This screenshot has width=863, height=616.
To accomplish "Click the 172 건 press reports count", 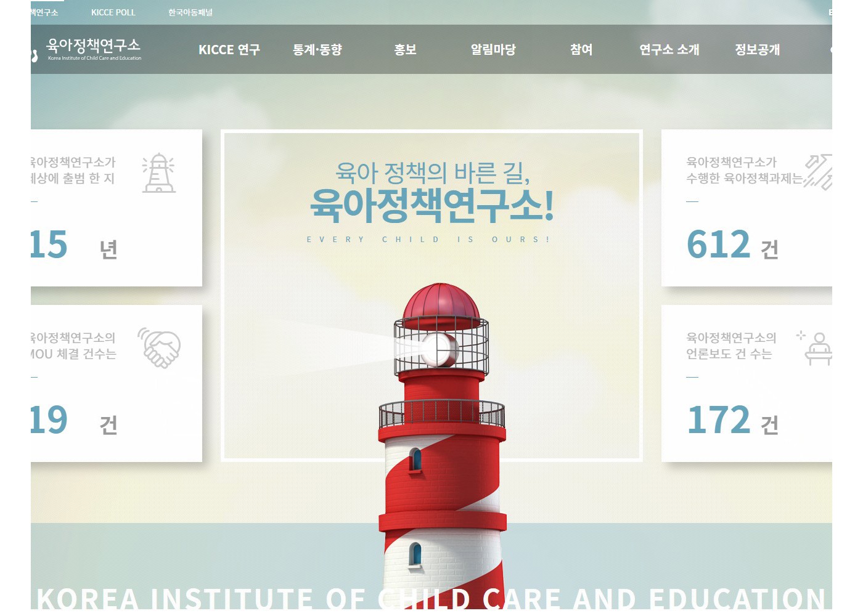I will point(732,420).
